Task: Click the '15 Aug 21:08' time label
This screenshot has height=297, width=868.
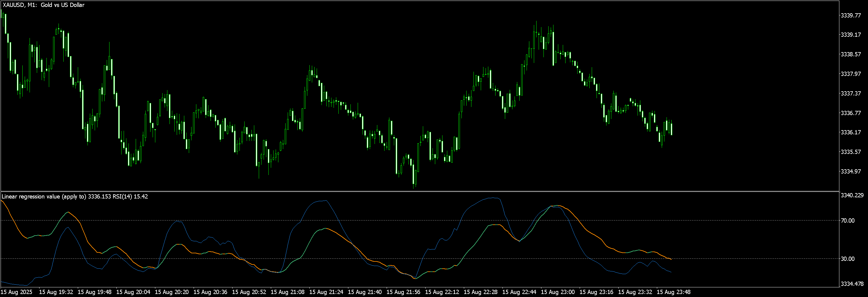Action: 287,292
